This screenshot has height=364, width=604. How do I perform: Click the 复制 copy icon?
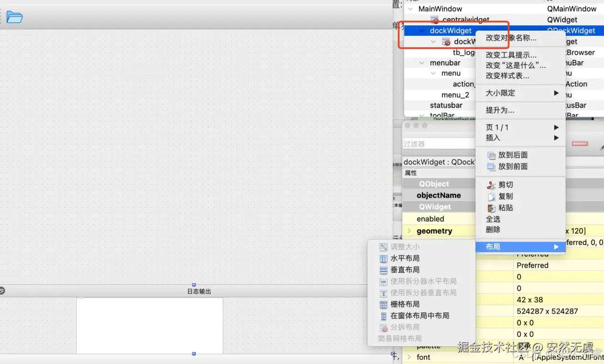[492, 196]
